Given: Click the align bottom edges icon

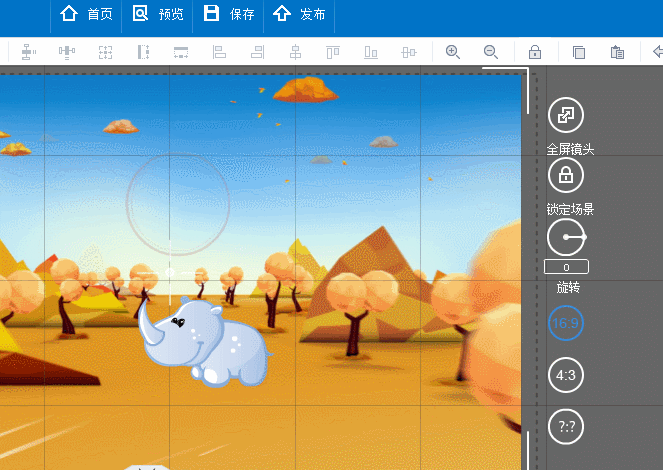Looking at the screenshot, I should click(x=371, y=52).
